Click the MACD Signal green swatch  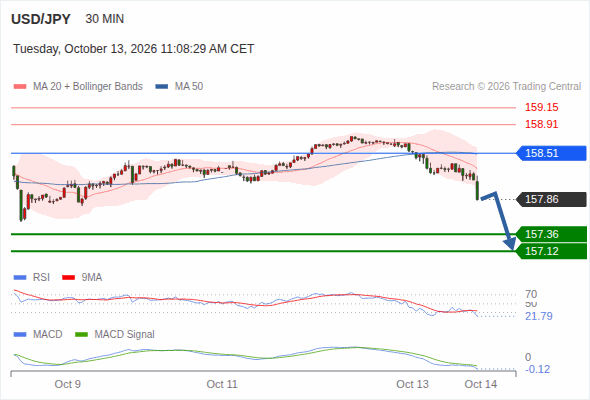[81, 335]
